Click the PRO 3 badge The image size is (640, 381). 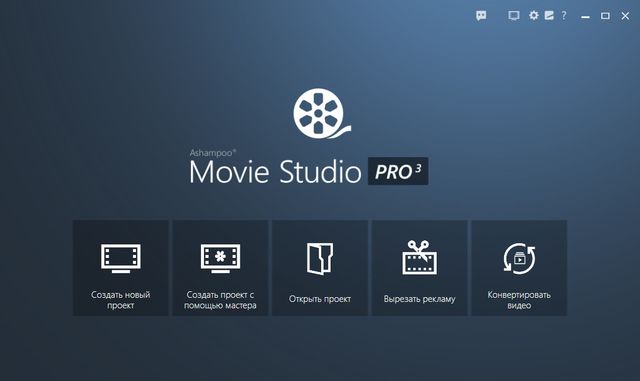pyautogui.click(x=398, y=171)
